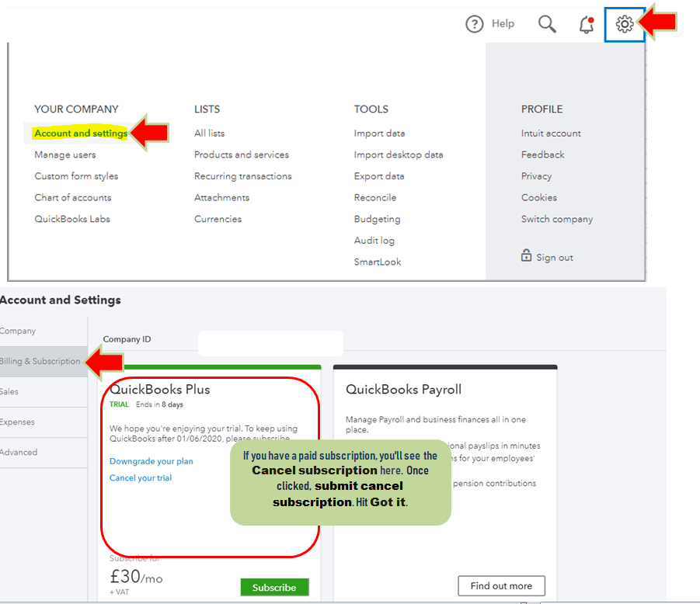Viewport: 700px width, 604px height.
Task: Click the Company ID label
Action: pyautogui.click(x=127, y=339)
